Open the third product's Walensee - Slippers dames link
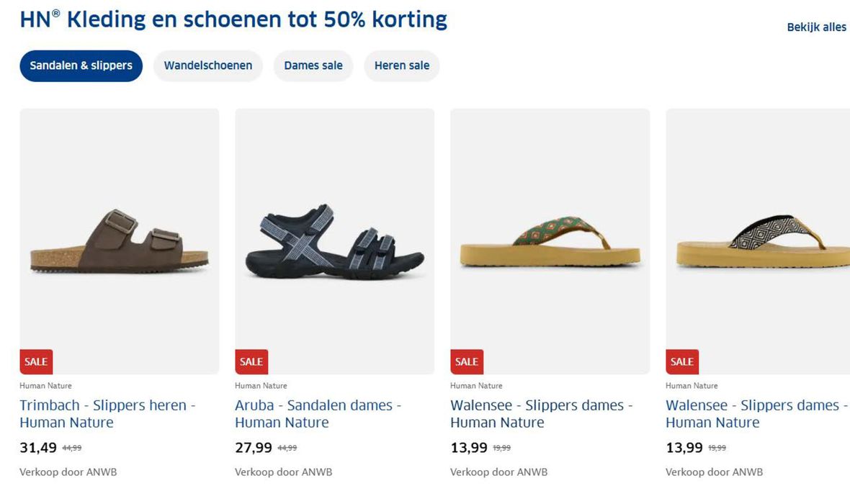This screenshot has height=504, width=850. (x=542, y=414)
